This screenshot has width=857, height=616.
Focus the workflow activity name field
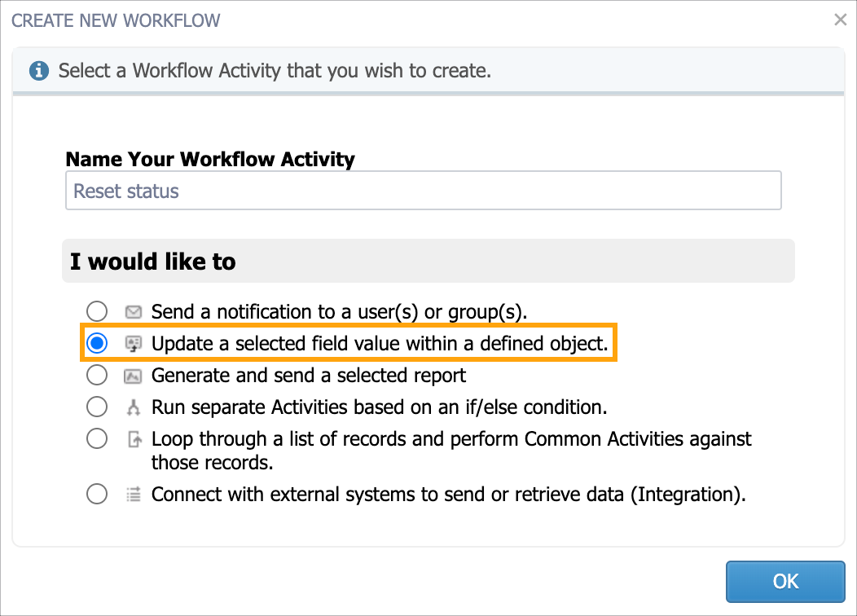[424, 190]
